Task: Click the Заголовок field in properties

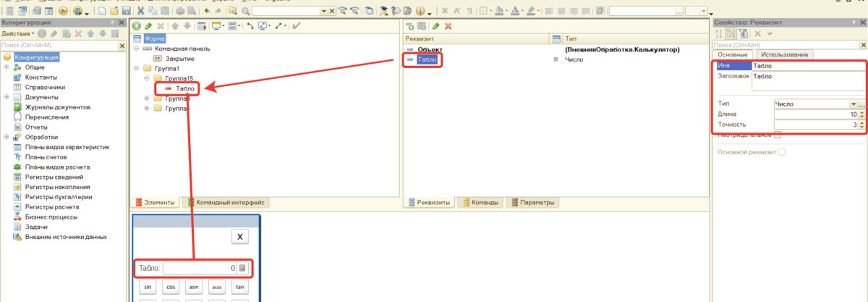Action: pyautogui.click(x=809, y=81)
